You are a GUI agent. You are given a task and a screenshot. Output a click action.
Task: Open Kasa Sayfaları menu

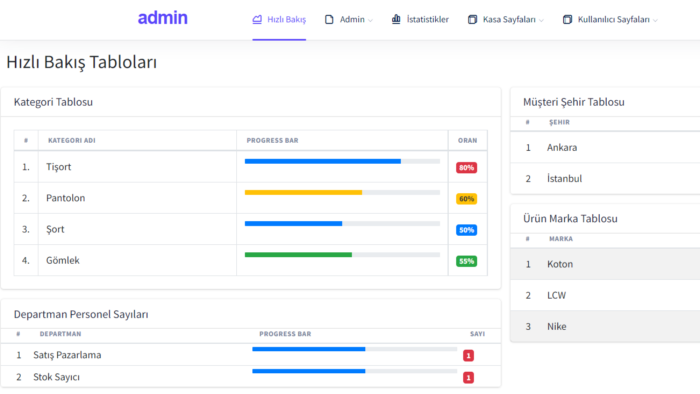[x=505, y=20]
